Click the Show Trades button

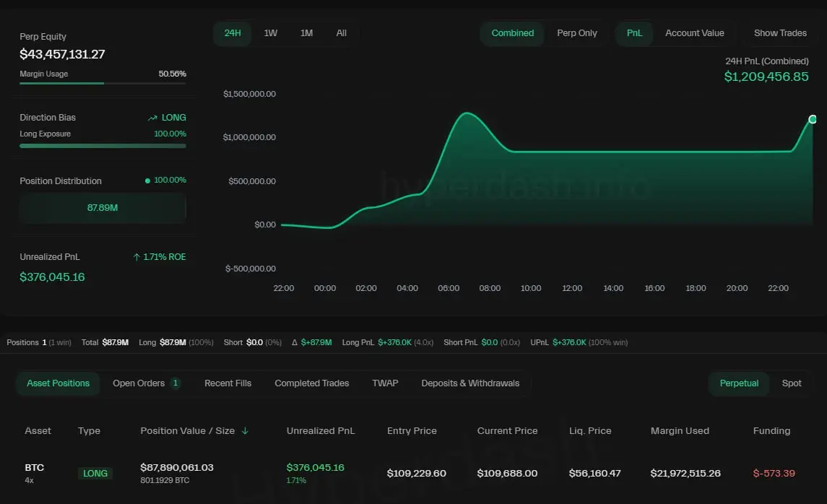780,33
